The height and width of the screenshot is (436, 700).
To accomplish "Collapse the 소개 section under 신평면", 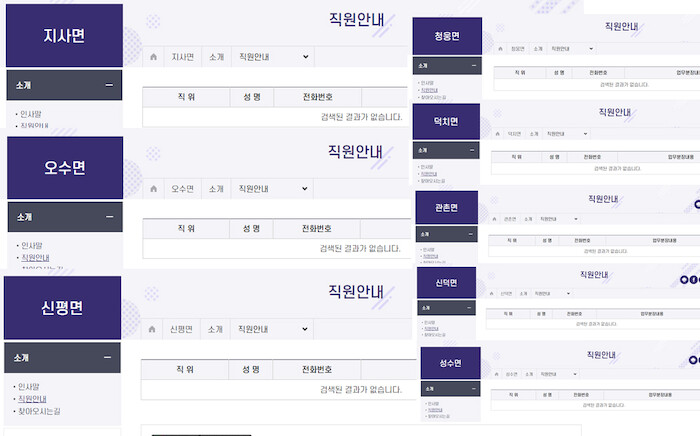I will (108, 357).
